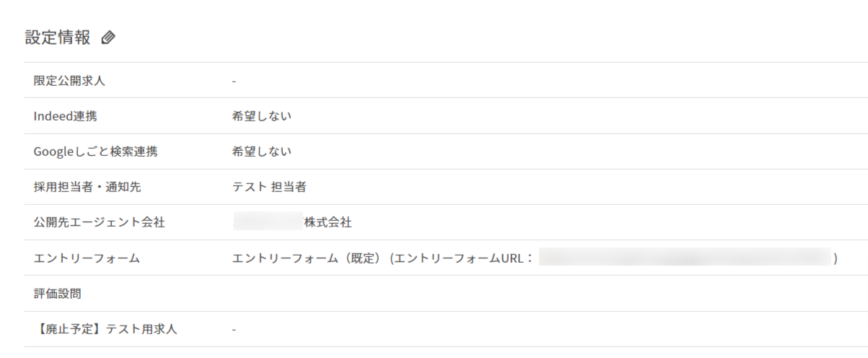This screenshot has height=358, width=868.
Task: Click the blurred agent company name
Action: coord(267,222)
